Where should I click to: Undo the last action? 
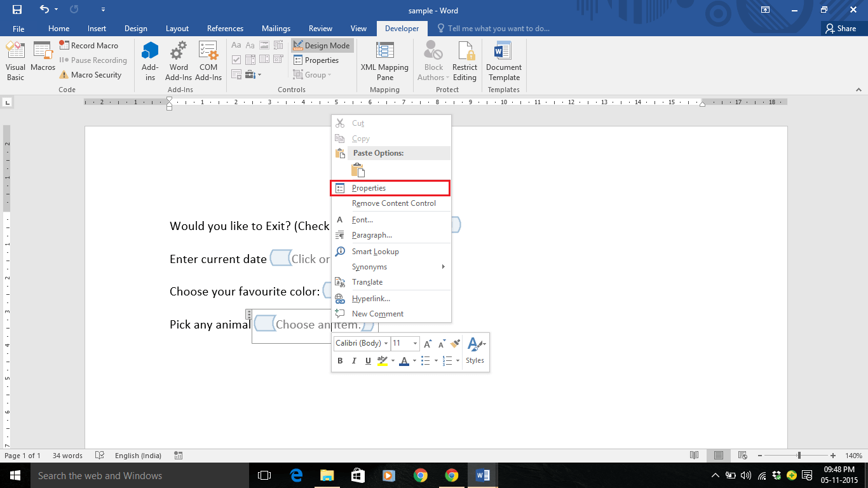click(44, 10)
